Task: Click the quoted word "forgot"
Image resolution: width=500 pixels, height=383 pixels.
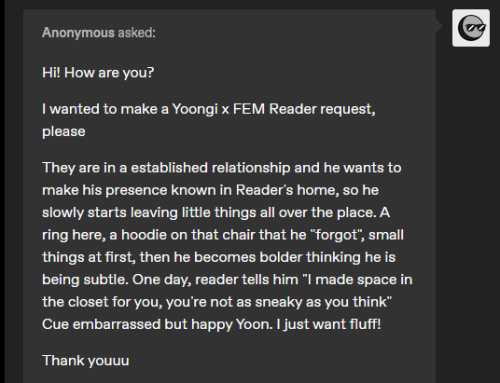Action: (337, 235)
